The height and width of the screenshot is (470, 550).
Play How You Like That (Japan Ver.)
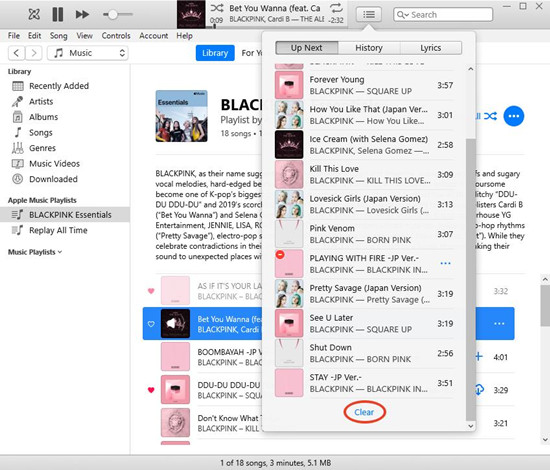pyautogui.click(x=364, y=115)
